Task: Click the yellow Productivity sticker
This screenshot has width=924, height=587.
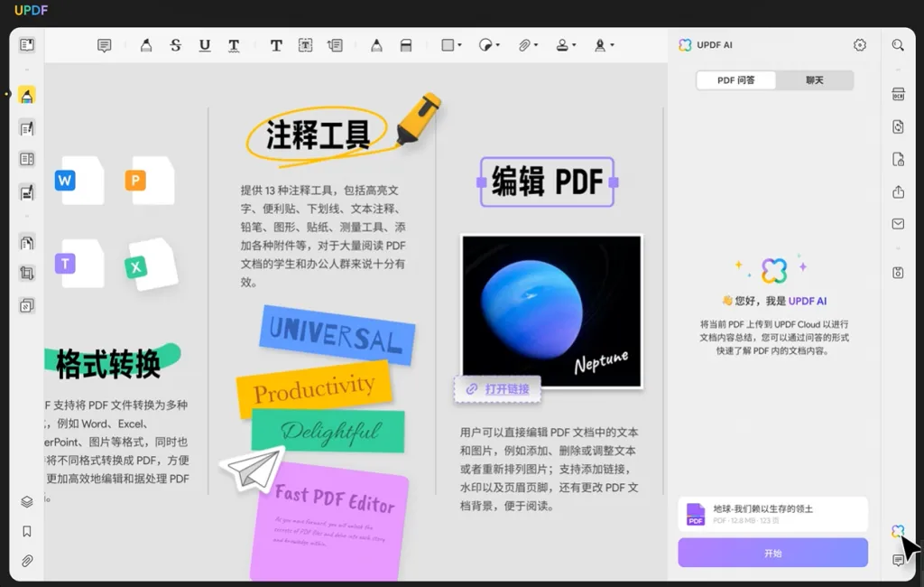Action: coord(314,389)
